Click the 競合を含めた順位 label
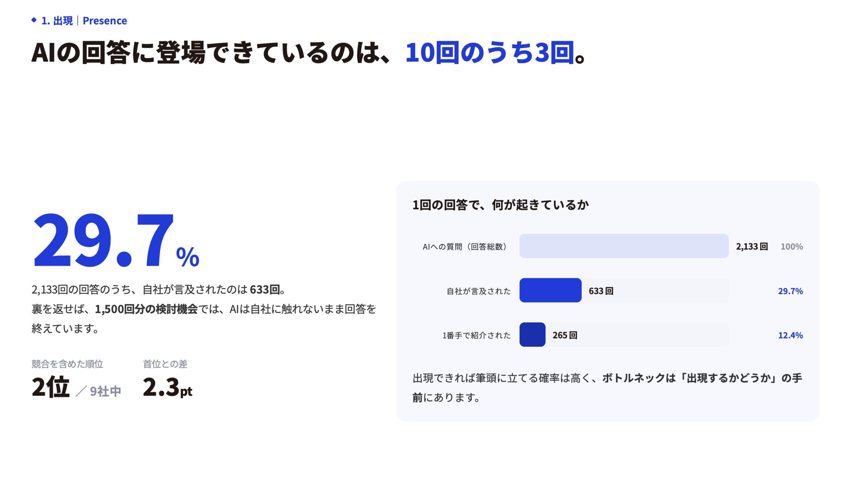The width and height of the screenshot is (868, 489). (67, 364)
